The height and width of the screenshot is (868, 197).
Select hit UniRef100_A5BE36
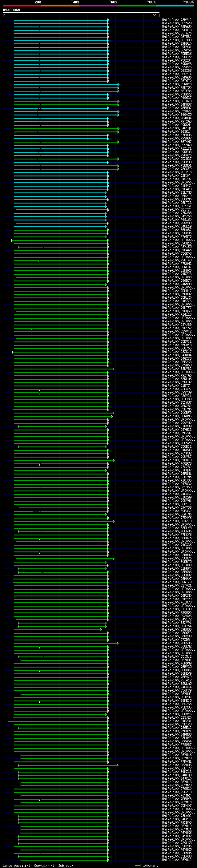click(x=177, y=54)
